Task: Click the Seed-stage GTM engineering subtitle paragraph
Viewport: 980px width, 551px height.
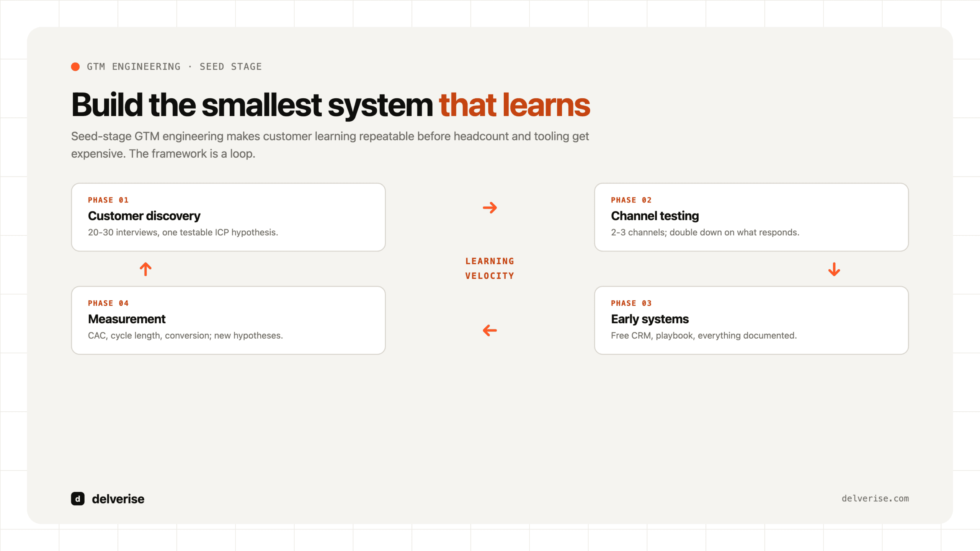Action: pyautogui.click(x=330, y=145)
